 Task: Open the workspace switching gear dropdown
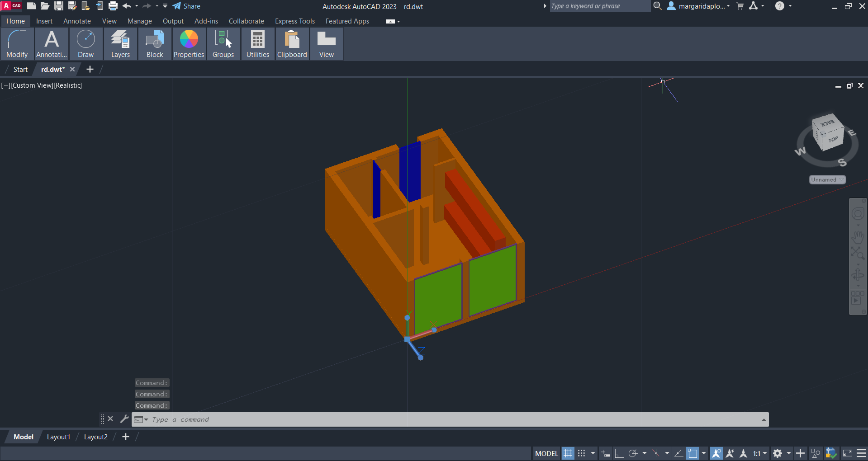(x=781, y=453)
